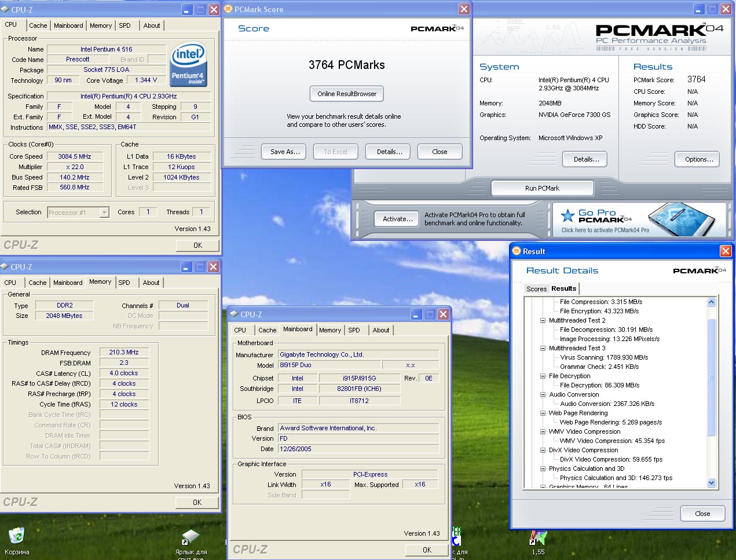Screen dimensions: 736x560
Task: Collapse the Multithreaded Test 2 node
Action: [543, 320]
